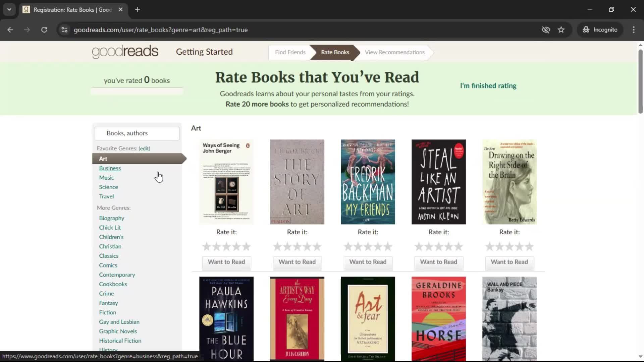
Task: Open the Music genre
Action: pos(106,178)
